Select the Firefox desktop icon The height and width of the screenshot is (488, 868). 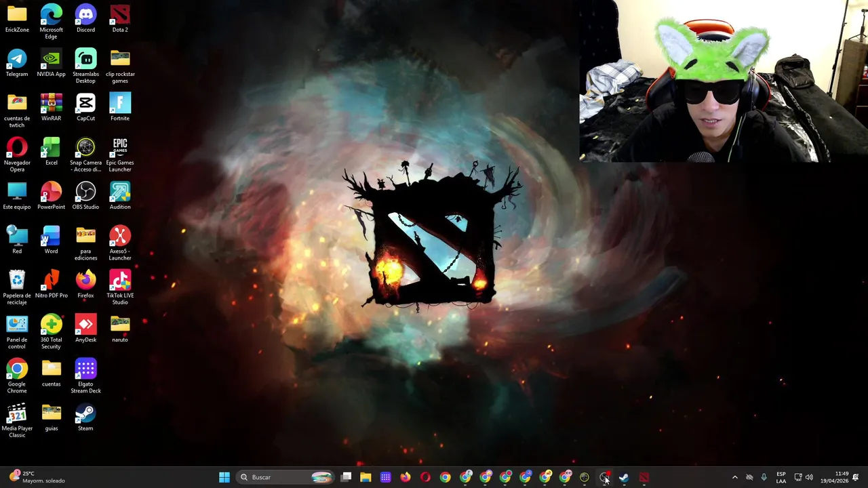[x=85, y=284]
